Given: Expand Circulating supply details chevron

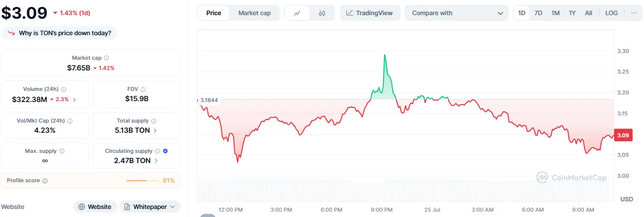Looking at the screenshot, I should pyautogui.click(x=156, y=160).
